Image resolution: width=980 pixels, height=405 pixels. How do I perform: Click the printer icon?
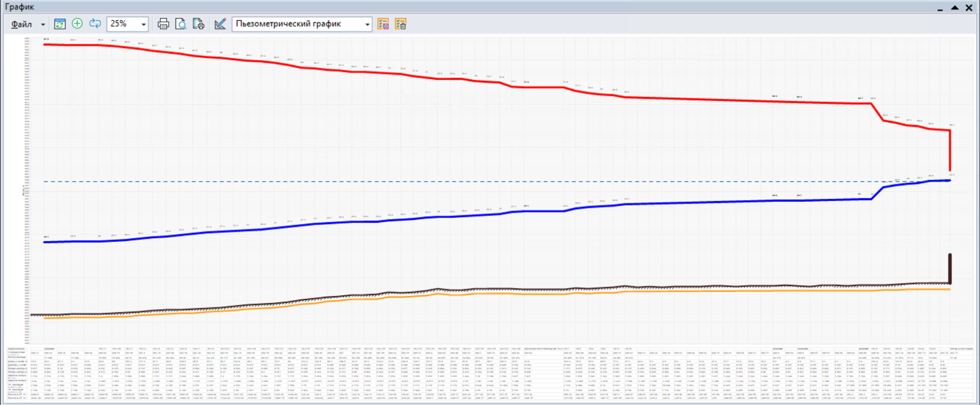[163, 24]
